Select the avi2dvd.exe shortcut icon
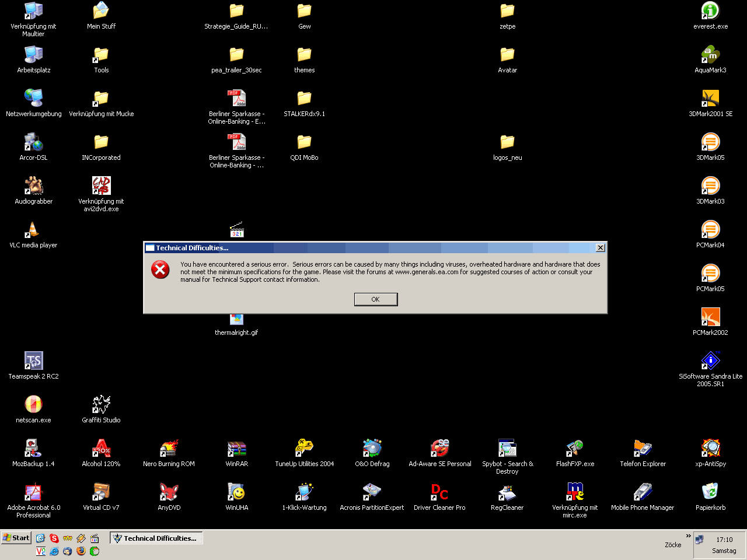Viewport: 747px width, 560px height. 101,194
